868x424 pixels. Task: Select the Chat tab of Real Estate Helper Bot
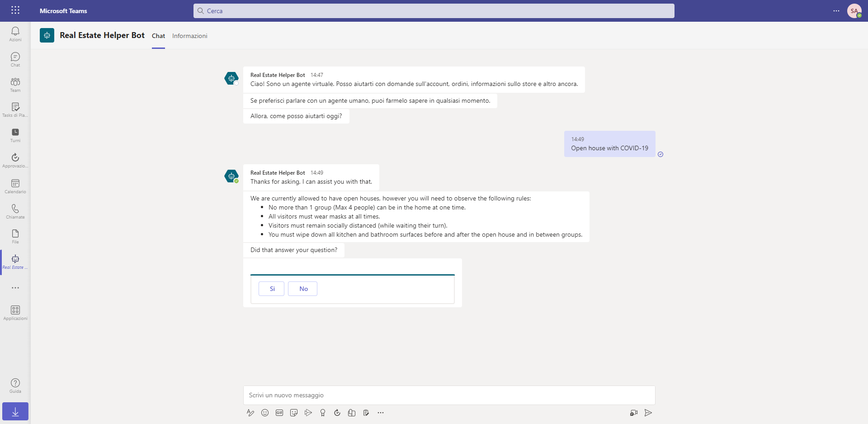pyautogui.click(x=158, y=36)
